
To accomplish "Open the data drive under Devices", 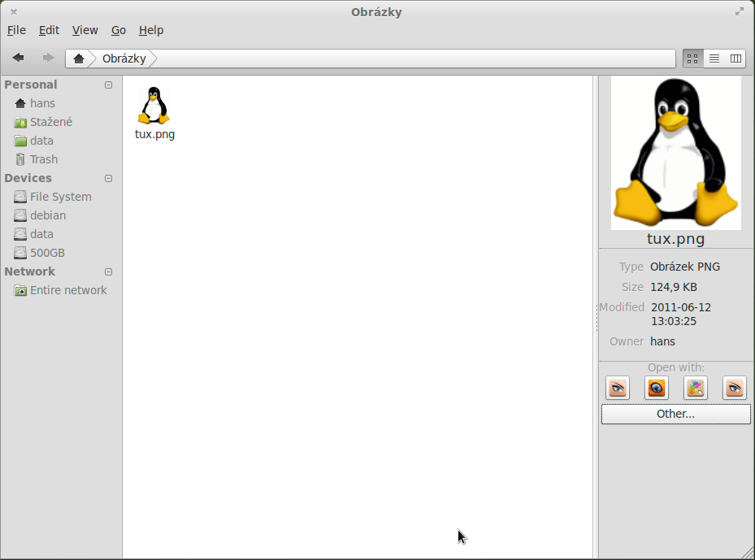I will coord(33,235).
